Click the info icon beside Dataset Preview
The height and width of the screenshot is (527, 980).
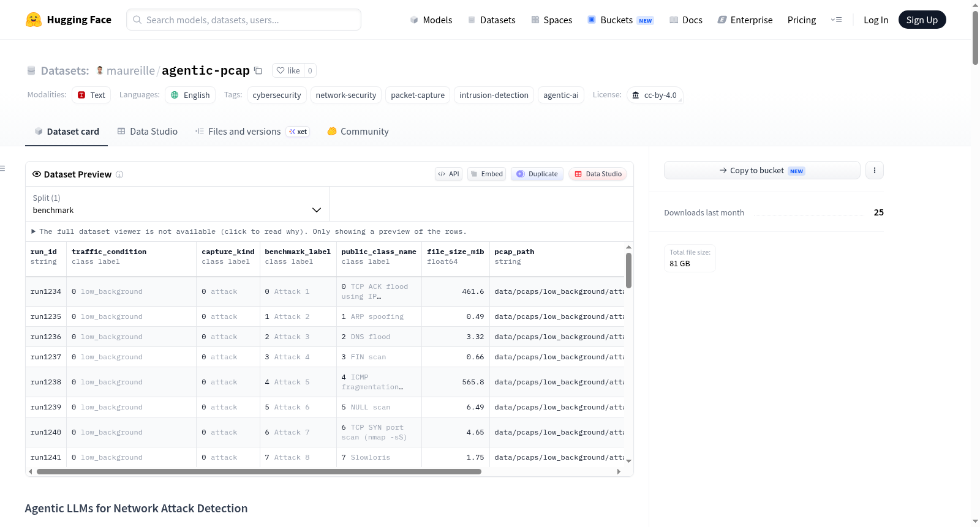(x=119, y=174)
